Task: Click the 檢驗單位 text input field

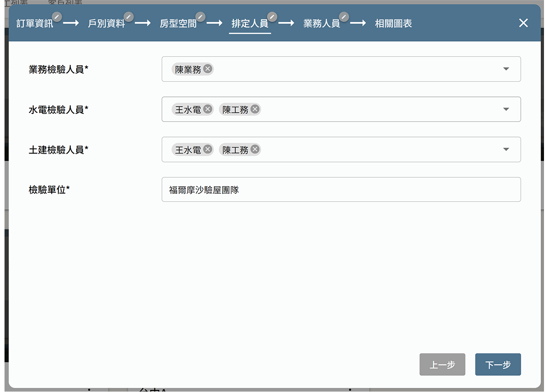Action: click(x=341, y=190)
